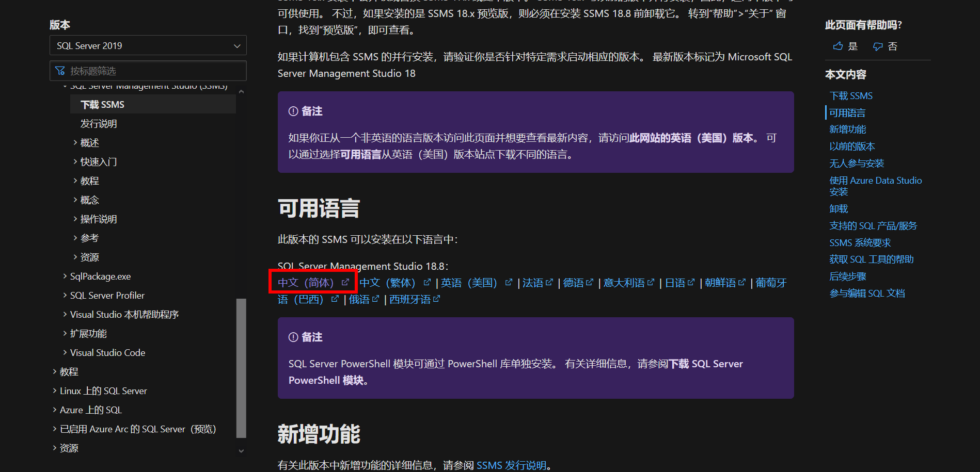Click the external link icon after 英语（美国）
This screenshot has width=980, height=472.
point(509,282)
